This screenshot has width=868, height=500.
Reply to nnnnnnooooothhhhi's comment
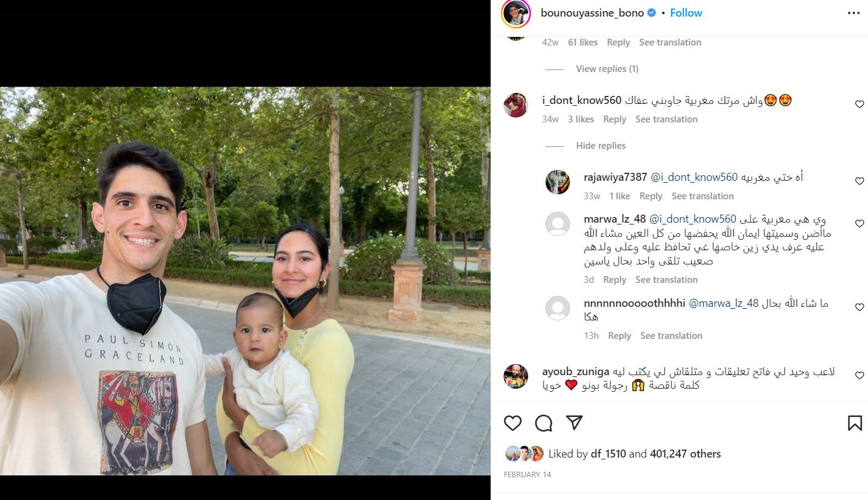pyautogui.click(x=619, y=336)
